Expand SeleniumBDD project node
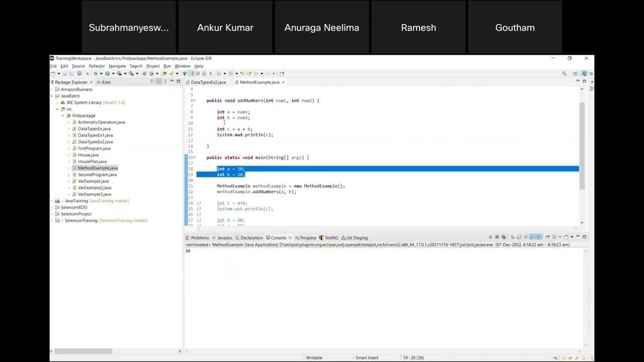Screen dimensions: 644x362 tap(52, 207)
